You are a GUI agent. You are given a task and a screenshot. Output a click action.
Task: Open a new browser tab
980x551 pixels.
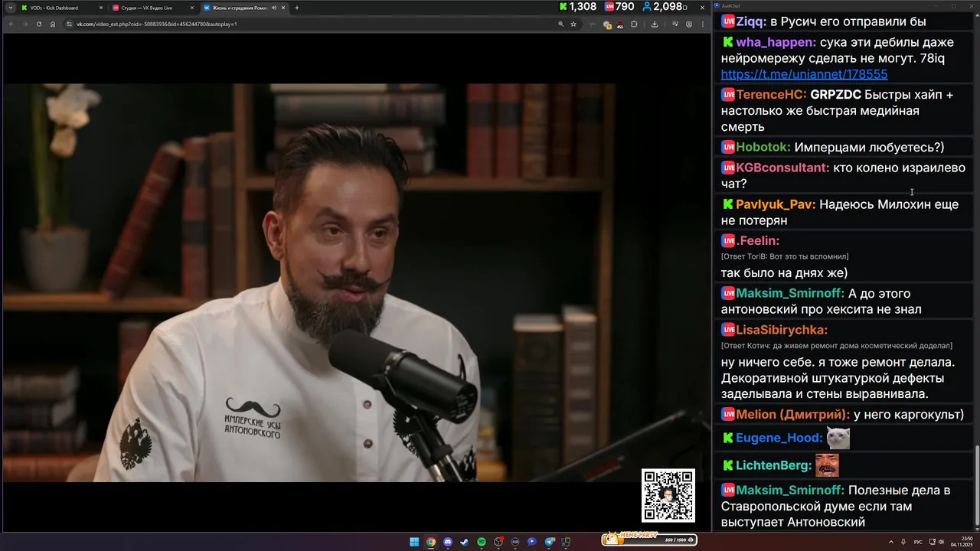pos(297,8)
